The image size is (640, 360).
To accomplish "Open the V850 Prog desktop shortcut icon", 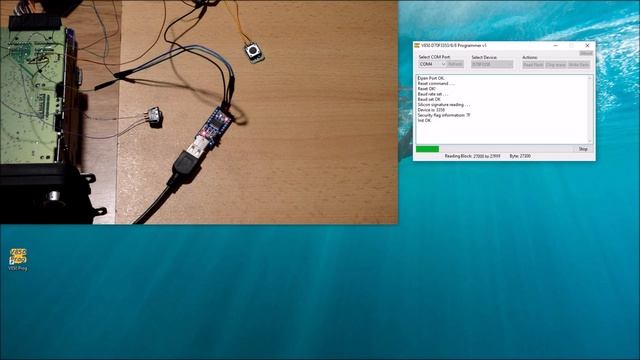I will click(18, 260).
